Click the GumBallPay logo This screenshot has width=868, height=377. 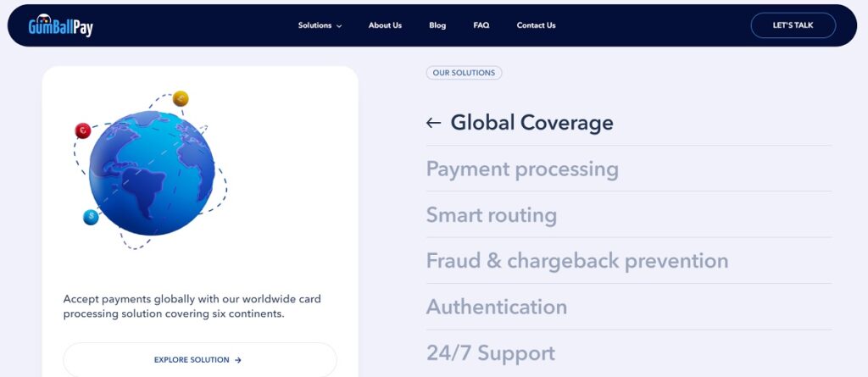pyautogui.click(x=60, y=25)
